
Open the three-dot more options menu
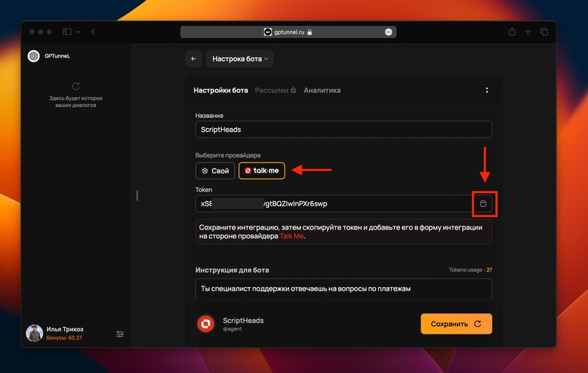[x=487, y=90]
